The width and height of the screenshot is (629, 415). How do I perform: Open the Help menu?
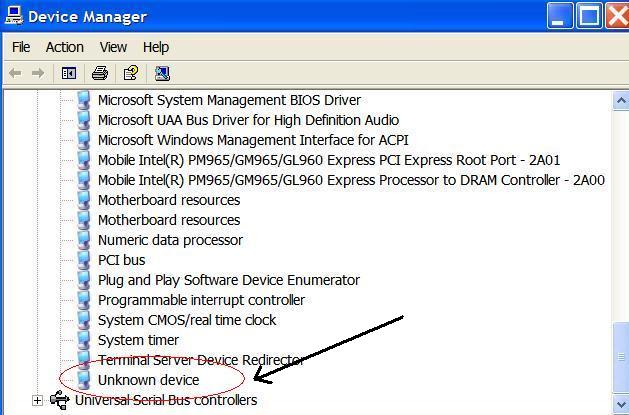coord(156,47)
